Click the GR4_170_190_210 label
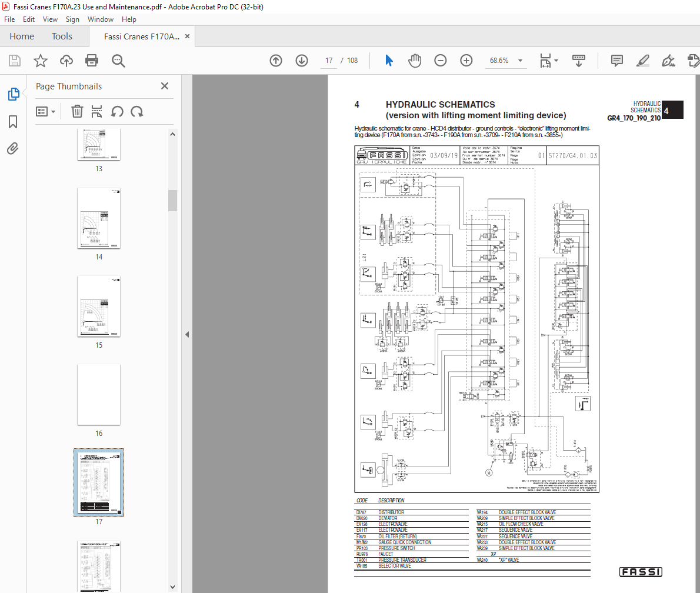The width and height of the screenshot is (700, 593). coord(634,118)
